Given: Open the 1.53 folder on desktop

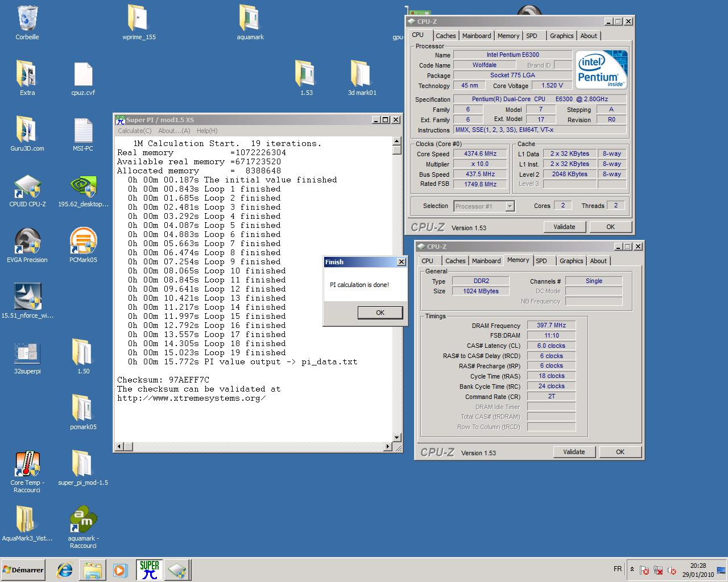Looking at the screenshot, I should click(x=306, y=74).
